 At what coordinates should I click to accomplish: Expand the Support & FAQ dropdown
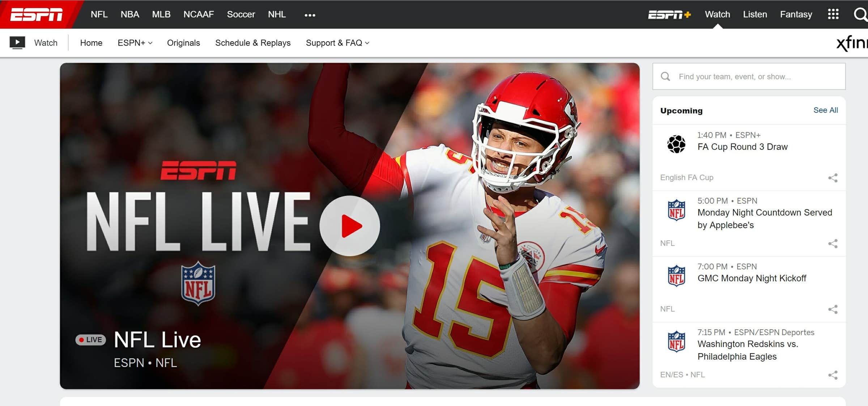pyautogui.click(x=337, y=43)
